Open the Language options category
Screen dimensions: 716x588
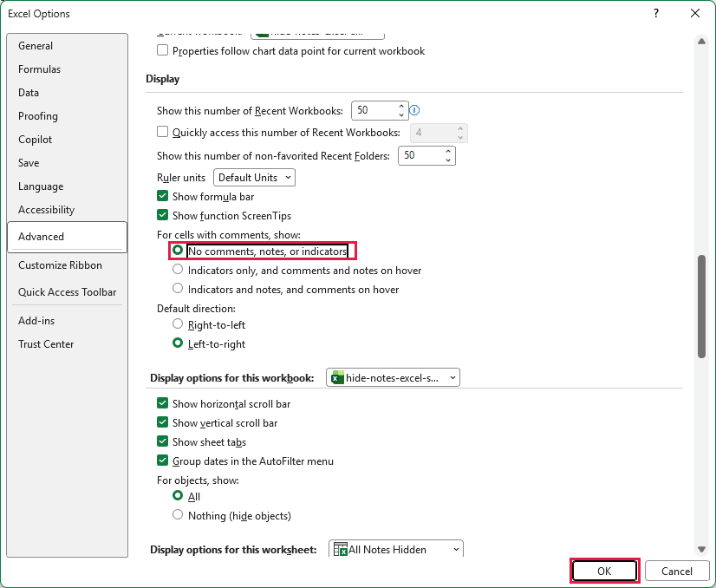point(67,186)
